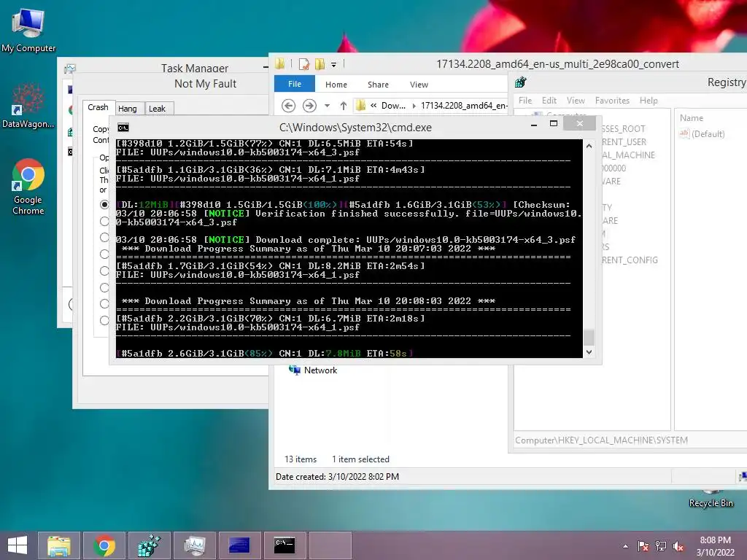This screenshot has width=747, height=560.
Task: Click the folder icon in the Explorer address bar
Action: click(360, 105)
